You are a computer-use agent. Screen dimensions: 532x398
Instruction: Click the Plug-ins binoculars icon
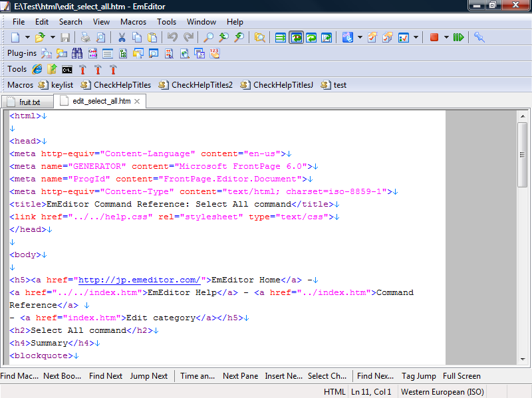pos(77,53)
